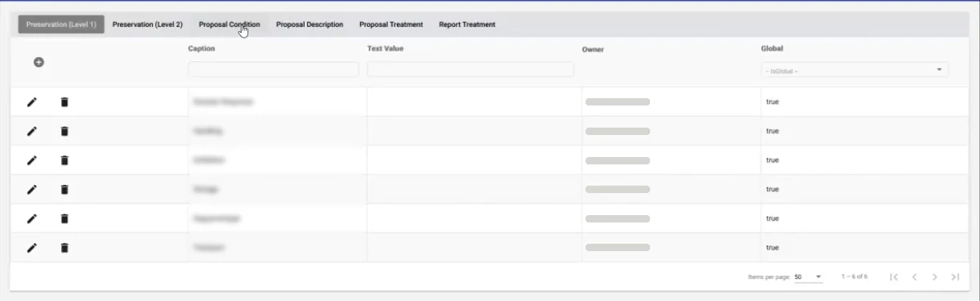Delete the second table row via trash icon
Image resolution: width=980 pixels, height=301 pixels.
coord(65,131)
